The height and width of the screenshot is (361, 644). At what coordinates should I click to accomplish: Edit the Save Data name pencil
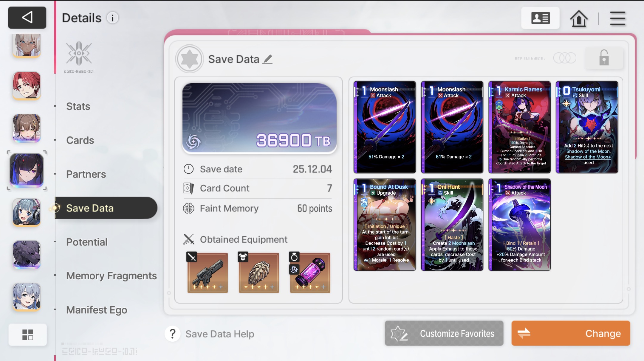(x=267, y=59)
